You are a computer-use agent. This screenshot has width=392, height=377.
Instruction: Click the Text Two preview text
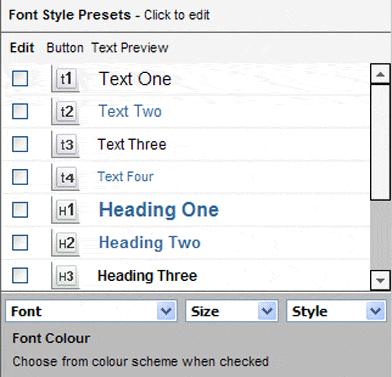pos(130,111)
